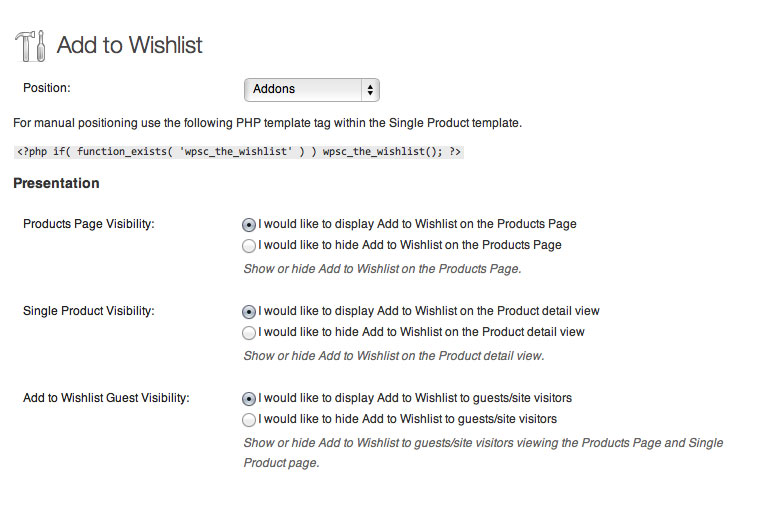Image resolution: width=766 pixels, height=505 pixels.
Task: Click the Add to Wishlist page heading
Action: pos(129,45)
